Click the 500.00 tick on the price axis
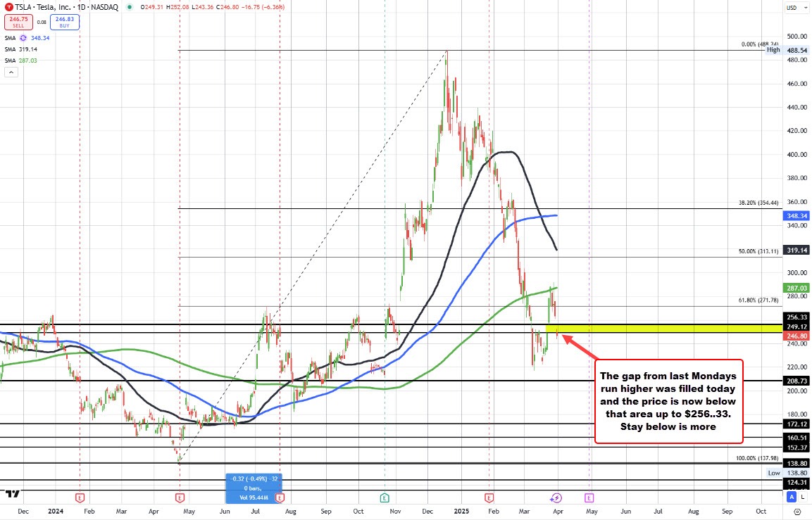 (797, 36)
